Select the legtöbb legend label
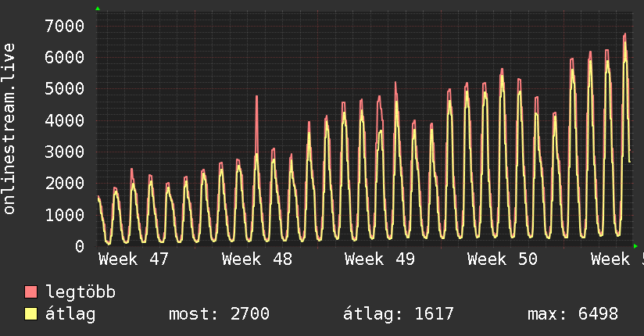 point(80,292)
